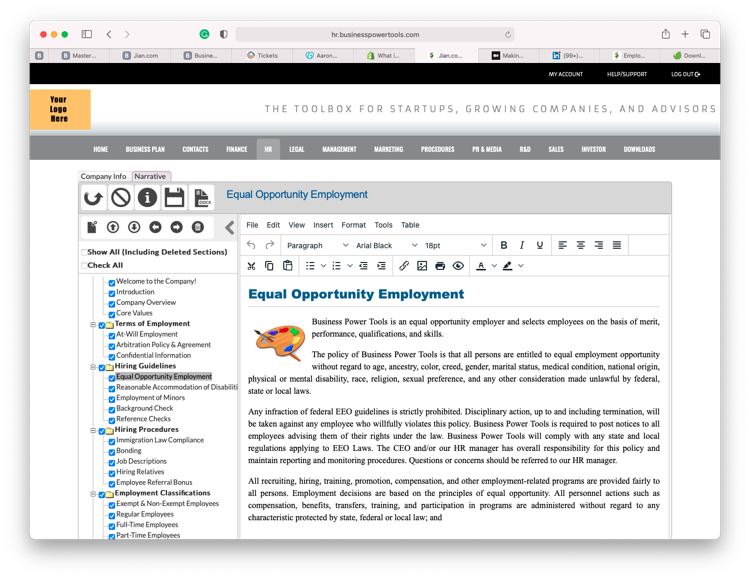Paste from clipboard icon
The height and width of the screenshot is (579, 750).
[x=287, y=266]
